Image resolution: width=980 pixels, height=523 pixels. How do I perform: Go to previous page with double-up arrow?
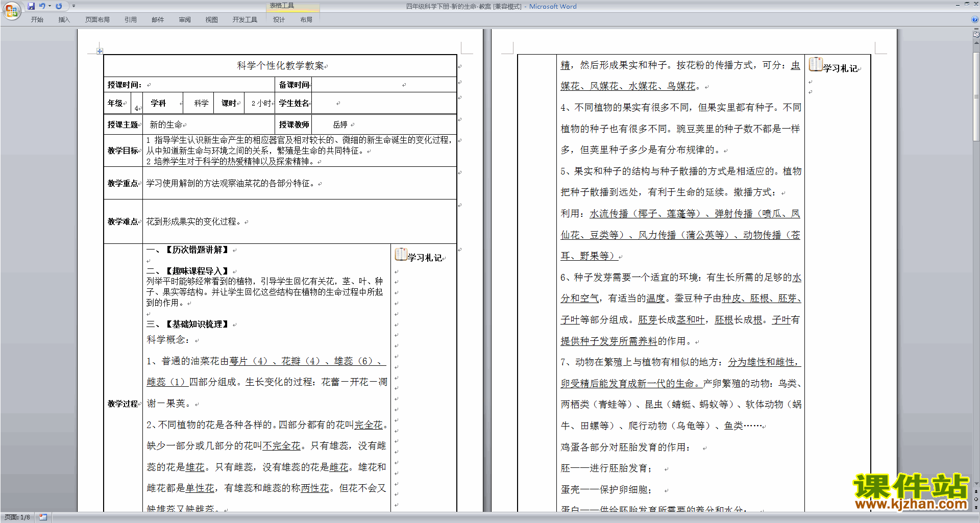[x=976, y=491]
